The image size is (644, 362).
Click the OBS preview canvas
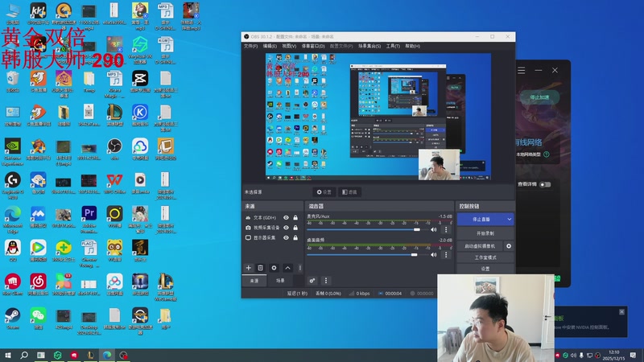point(378,117)
